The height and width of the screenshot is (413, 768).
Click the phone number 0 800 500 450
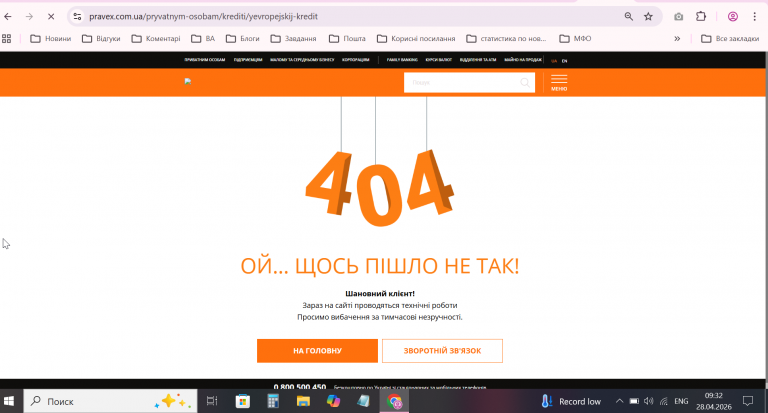click(300, 386)
